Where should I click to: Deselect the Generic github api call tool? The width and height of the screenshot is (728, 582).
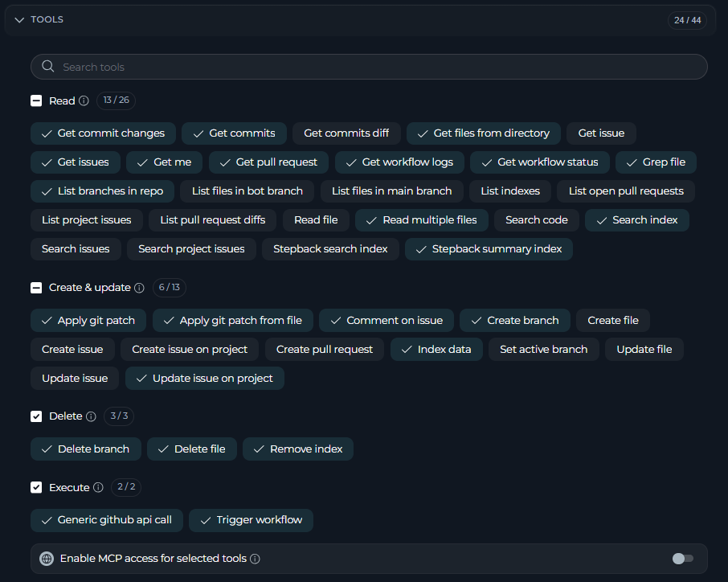(107, 520)
